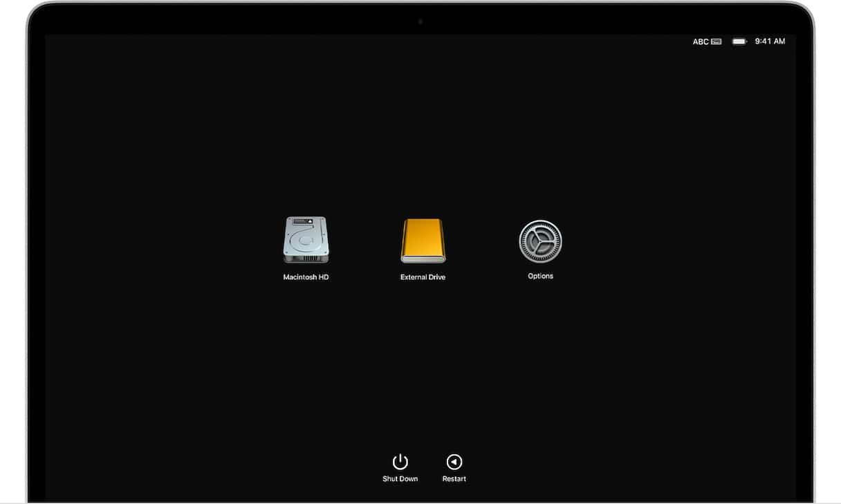The width and height of the screenshot is (841, 504).
Task: Click the "Options" label text
Action: click(541, 276)
